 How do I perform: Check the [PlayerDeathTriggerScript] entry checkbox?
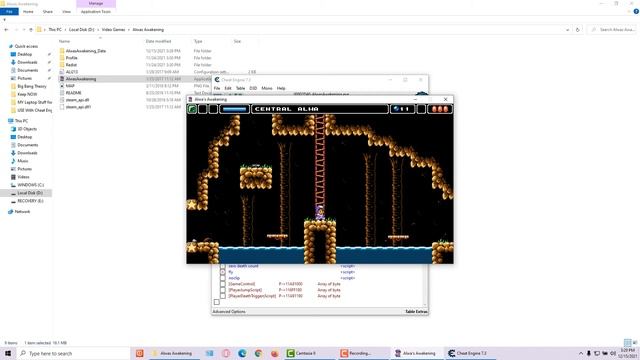[x=222, y=296]
